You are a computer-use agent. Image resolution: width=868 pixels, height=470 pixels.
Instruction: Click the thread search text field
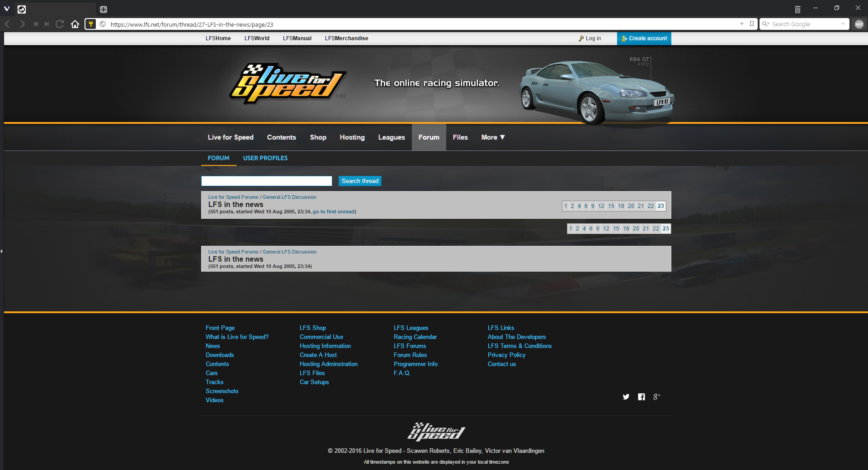[x=267, y=181]
